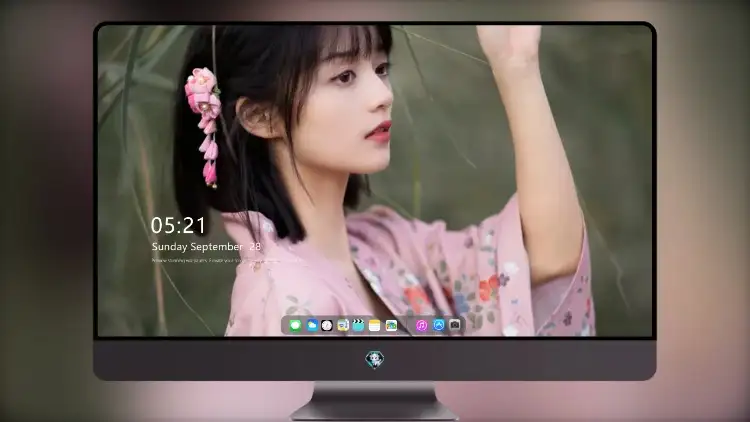The height and width of the screenshot is (422, 750).
Task: Open the yellow-blue icon right of Clock
Action: coord(342,326)
